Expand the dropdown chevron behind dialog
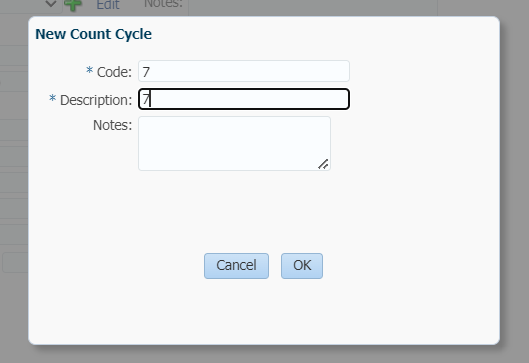529x363 pixels. [51, 4]
